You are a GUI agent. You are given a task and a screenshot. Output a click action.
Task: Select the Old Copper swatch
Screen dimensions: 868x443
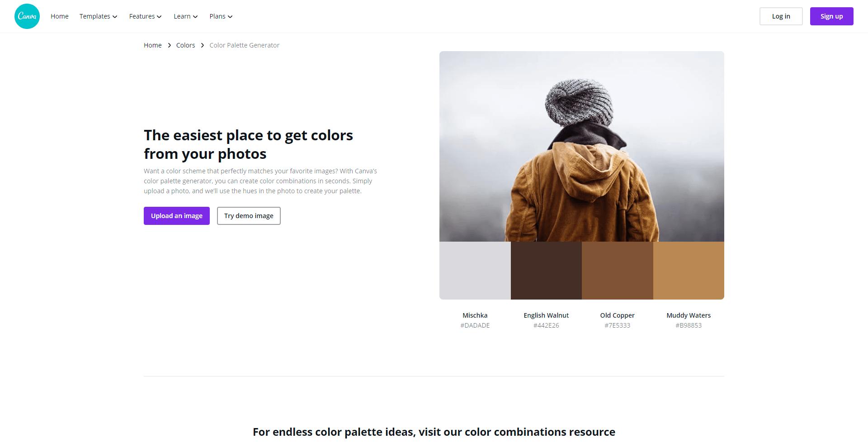[618, 271]
